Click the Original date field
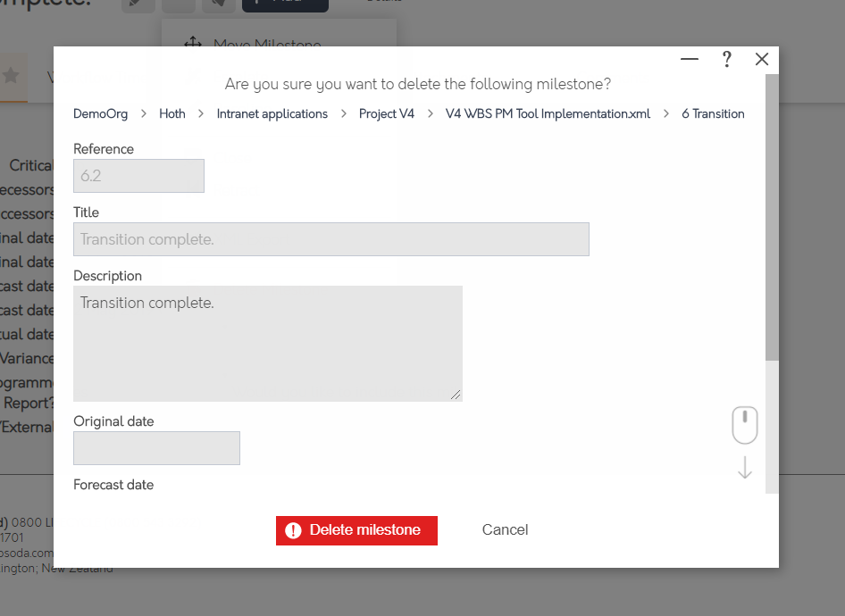845x616 pixels. (x=156, y=448)
